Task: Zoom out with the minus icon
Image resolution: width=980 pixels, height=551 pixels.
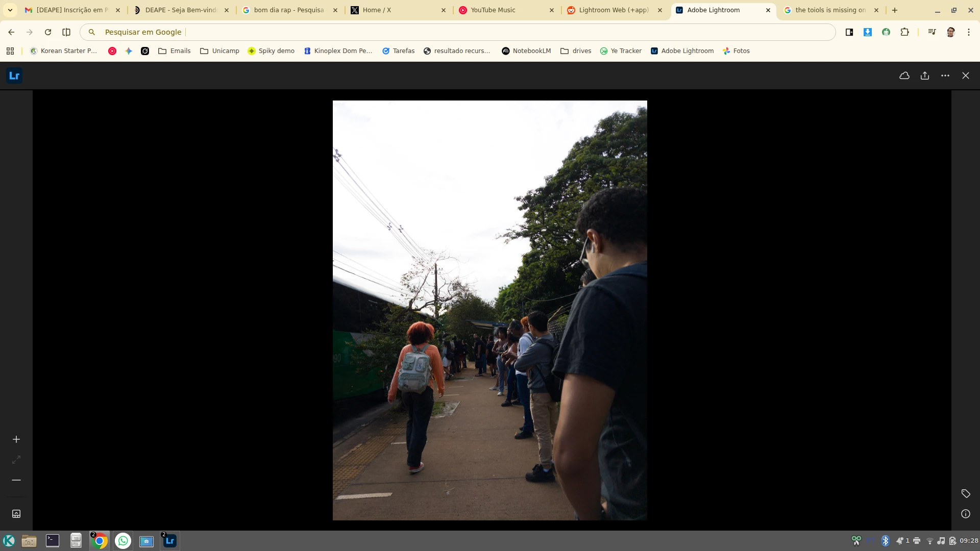Action: coord(16,480)
